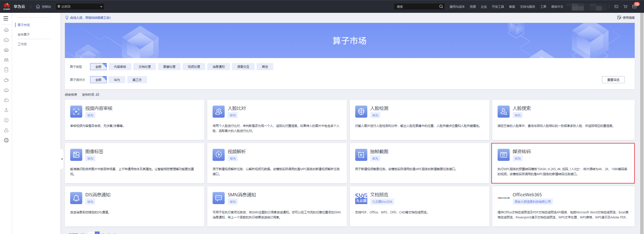This screenshot has width=644, height=234.
Task: Click the sidebar three-circles cluster icon
Action: [6, 130]
